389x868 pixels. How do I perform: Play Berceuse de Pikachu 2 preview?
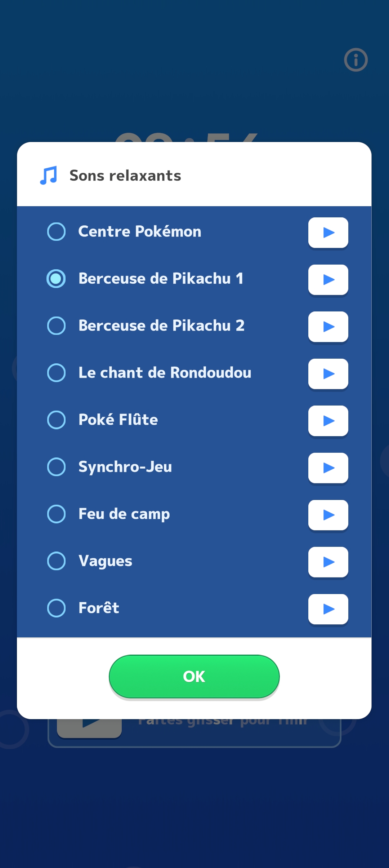click(328, 327)
